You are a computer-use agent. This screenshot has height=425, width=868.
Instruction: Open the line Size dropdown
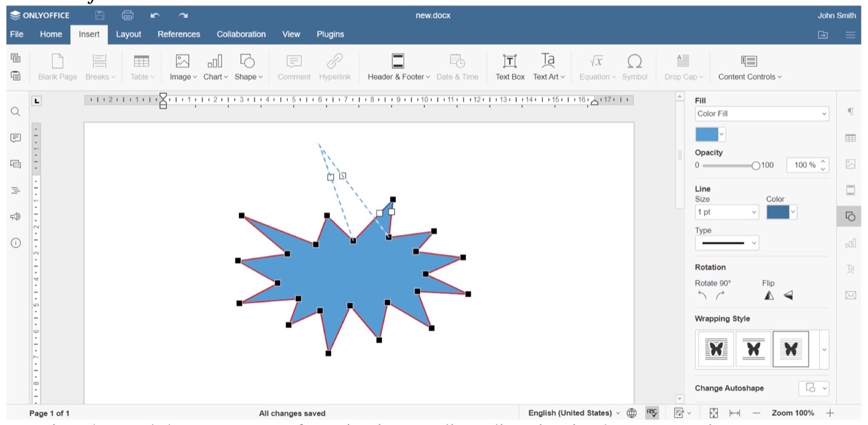tap(726, 211)
